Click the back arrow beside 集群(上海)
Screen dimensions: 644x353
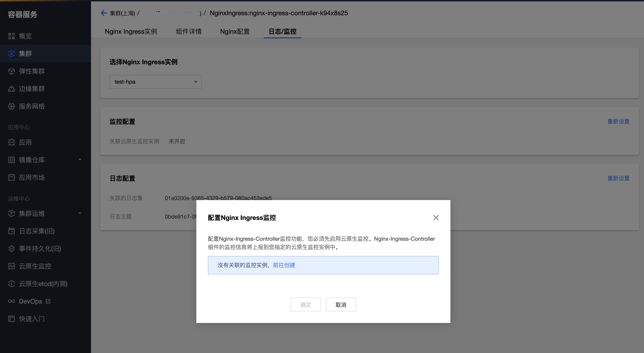click(x=104, y=13)
